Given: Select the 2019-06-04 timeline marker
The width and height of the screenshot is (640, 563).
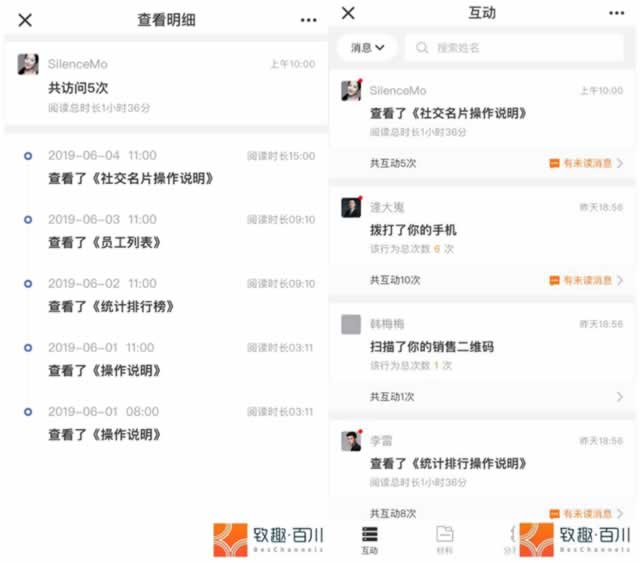Looking at the screenshot, I should [28, 156].
